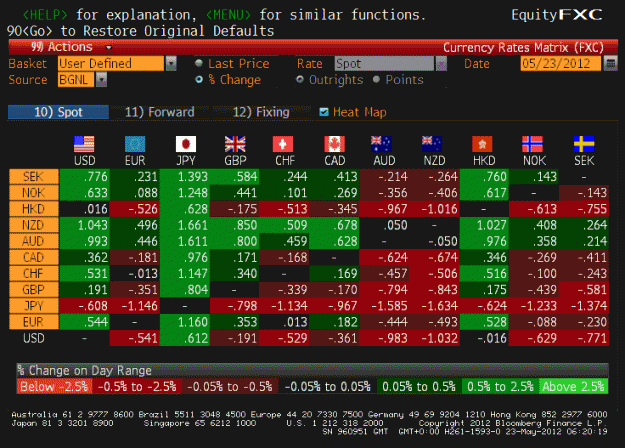The image size is (625, 448).
Task: Click the 1.248 cell in NOK row
Action: (x=185, y=193)
